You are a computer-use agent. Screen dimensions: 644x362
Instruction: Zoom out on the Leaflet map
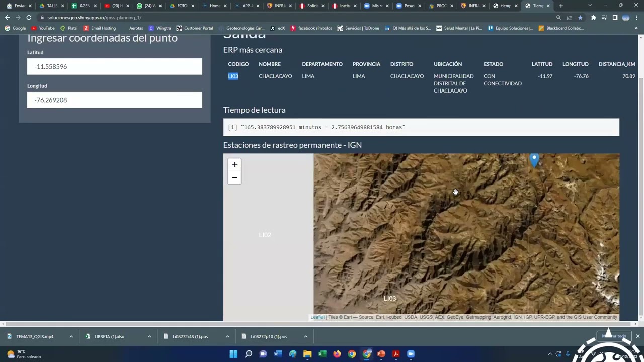tap(234, 178)
